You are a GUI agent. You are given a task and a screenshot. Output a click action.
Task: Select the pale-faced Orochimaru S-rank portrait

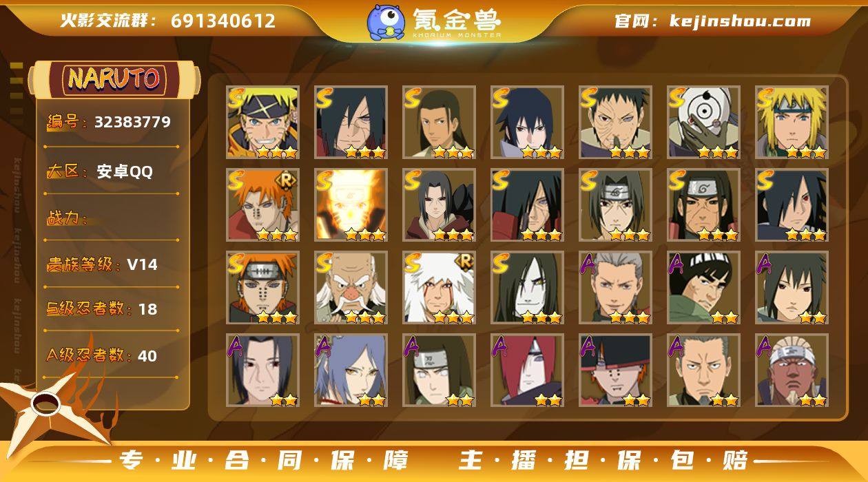[x=527, y=288]
